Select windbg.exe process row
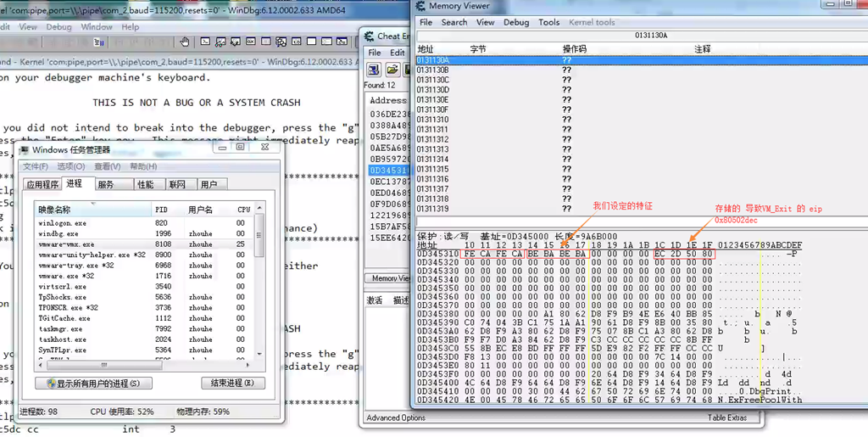This screenshot has width=868, height=437. tap(144, 233)
